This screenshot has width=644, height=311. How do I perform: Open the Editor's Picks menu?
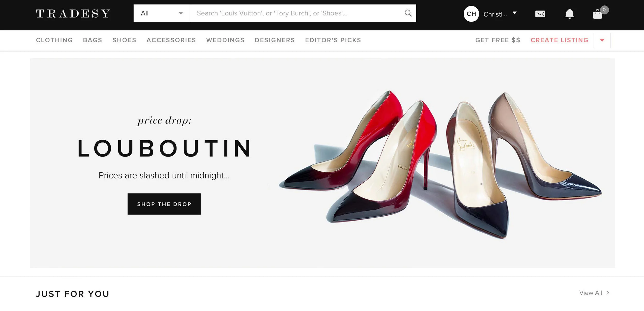point(333,40)
